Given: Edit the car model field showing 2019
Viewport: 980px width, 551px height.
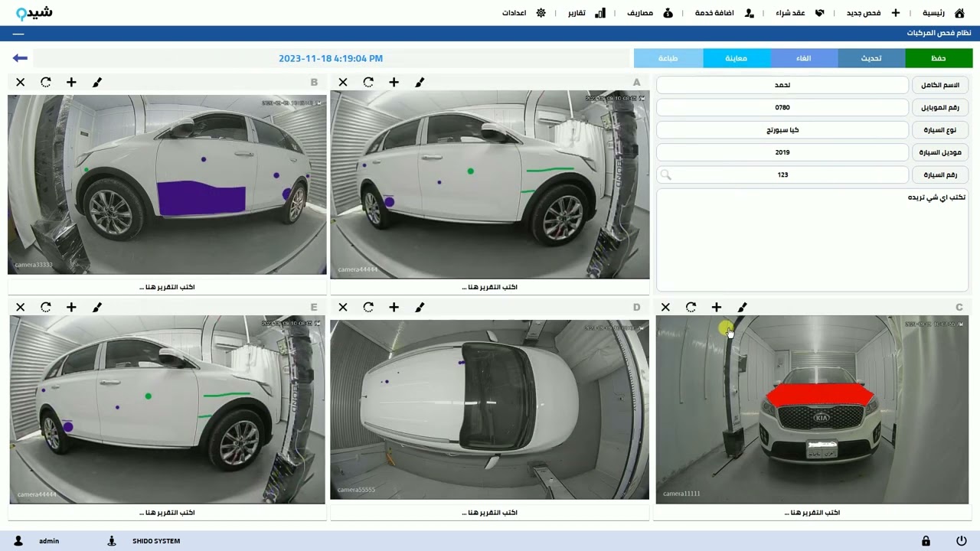Looking at the screenshot, I should (782, 152).
